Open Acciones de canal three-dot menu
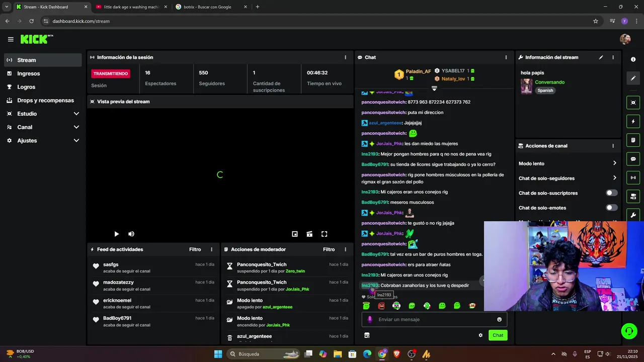 pyautogui.click(x=613, y=146)
